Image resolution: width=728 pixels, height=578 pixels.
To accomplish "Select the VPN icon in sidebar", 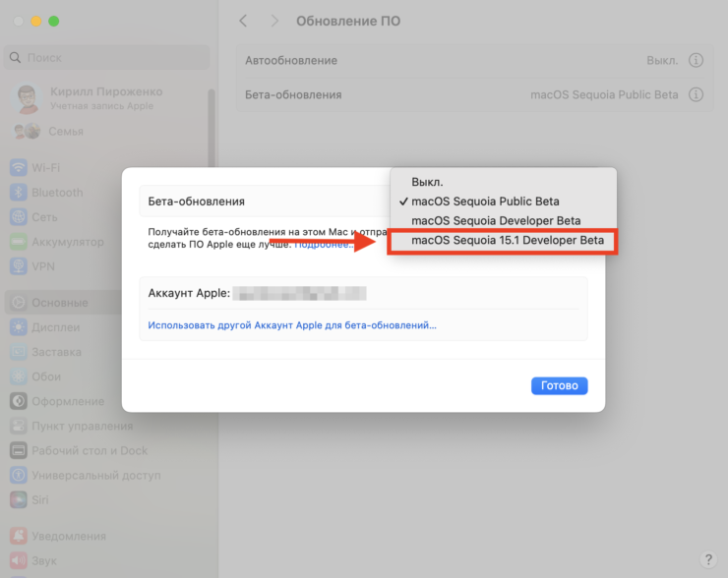I will click(x=19, y=266).
